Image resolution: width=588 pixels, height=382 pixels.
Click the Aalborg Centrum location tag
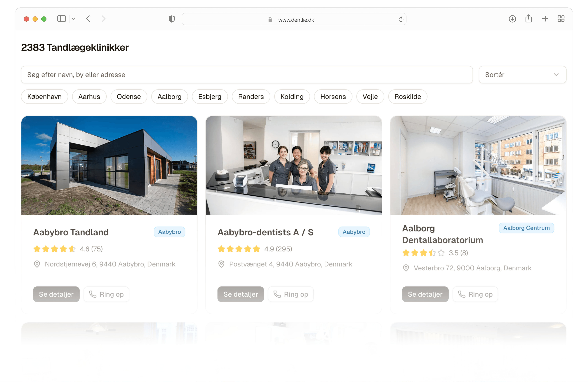(x=526, y=228)
